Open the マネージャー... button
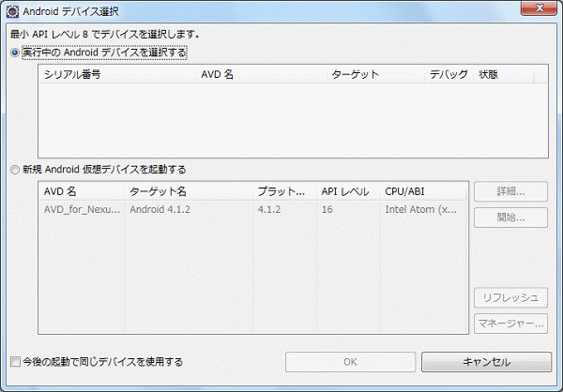Image resolution: width=563 pixels, height=392 pixels. (x=510, y=324)
